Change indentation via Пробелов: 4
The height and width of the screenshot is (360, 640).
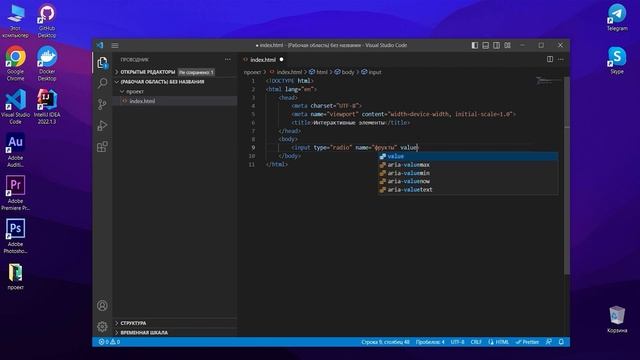click(x=430, y=342)
